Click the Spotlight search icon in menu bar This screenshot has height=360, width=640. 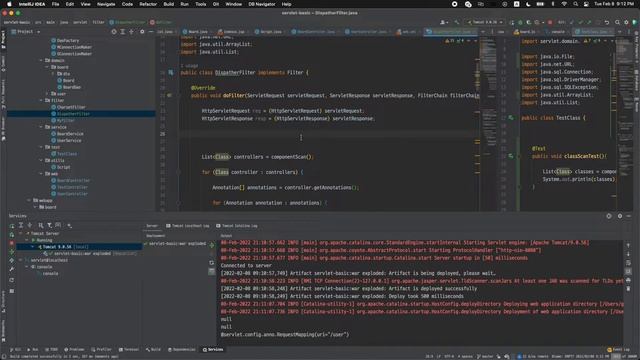(x=575, y=4)
